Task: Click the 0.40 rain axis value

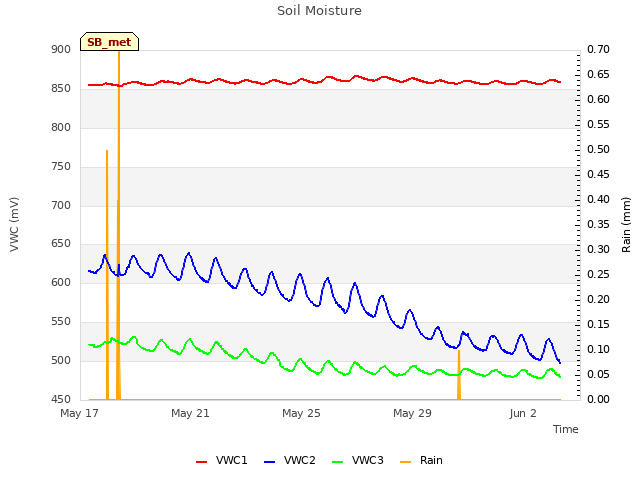Action: pyautogui.click(x=598, y=199)
